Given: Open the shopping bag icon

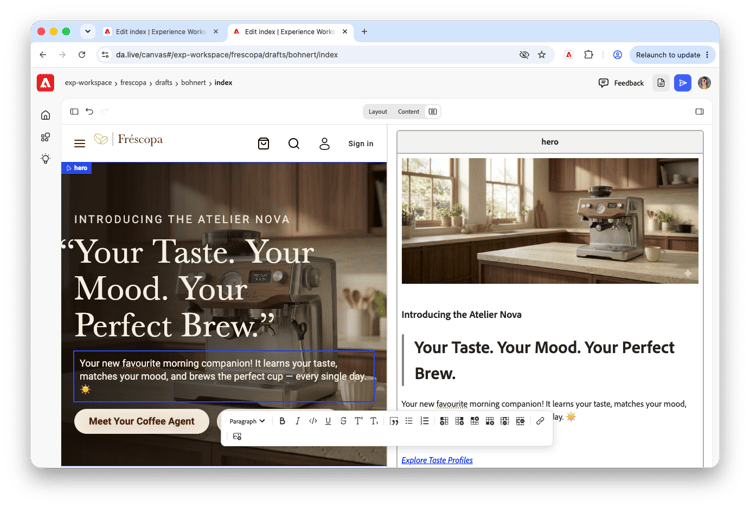Looking at the screenshot, I should [x=263, y=143].
